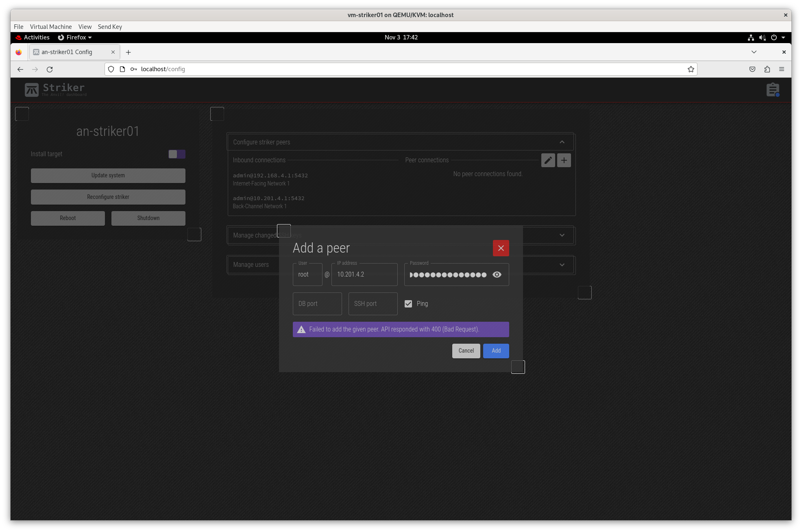Close the an-striker01 Config tab

113,52
